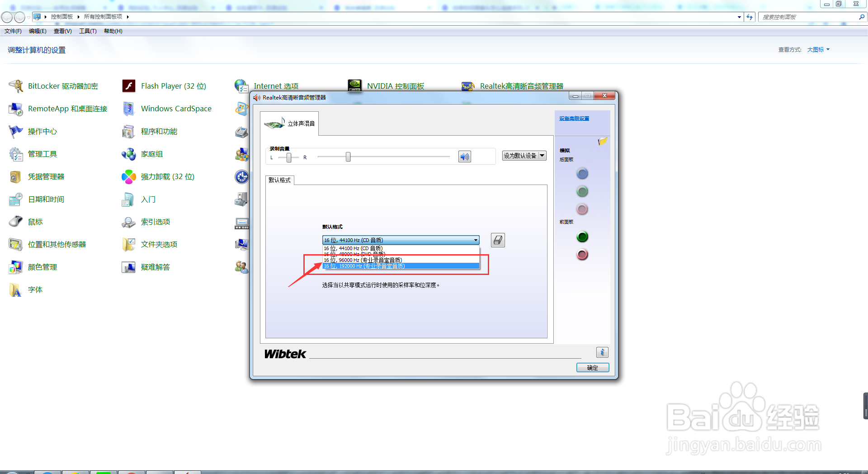Click the 确定 button

coord(593,368)
